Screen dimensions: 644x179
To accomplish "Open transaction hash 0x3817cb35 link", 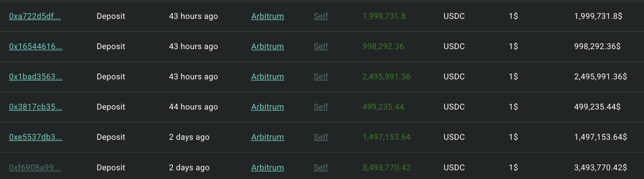I will pos(36,107).
